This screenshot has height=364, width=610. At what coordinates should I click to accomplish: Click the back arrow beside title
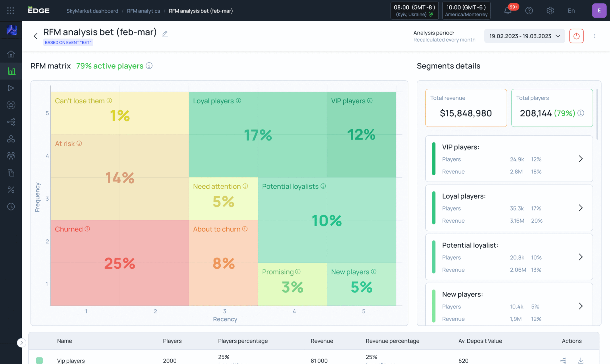(35, 36)
